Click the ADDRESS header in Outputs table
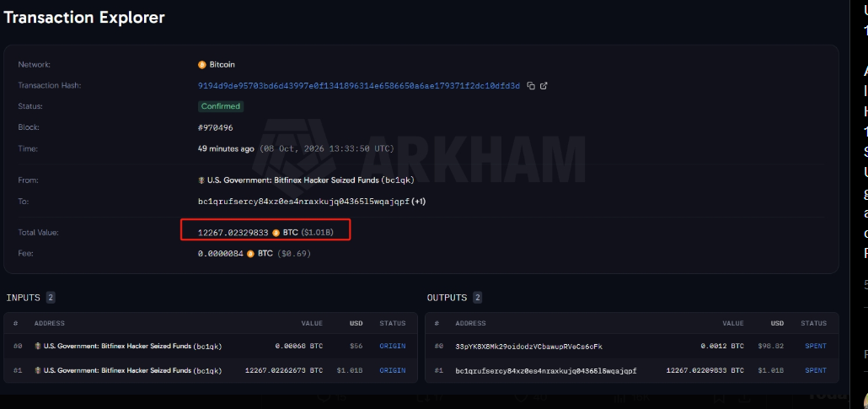This screenshot has width=868, height=409. pyautogui.click(x=470, y=323)
